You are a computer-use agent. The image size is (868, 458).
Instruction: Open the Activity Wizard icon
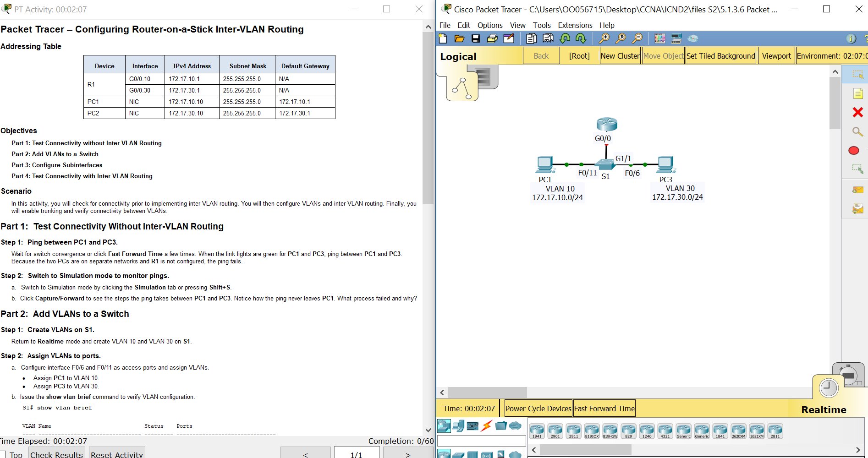(x=509, y=39)
